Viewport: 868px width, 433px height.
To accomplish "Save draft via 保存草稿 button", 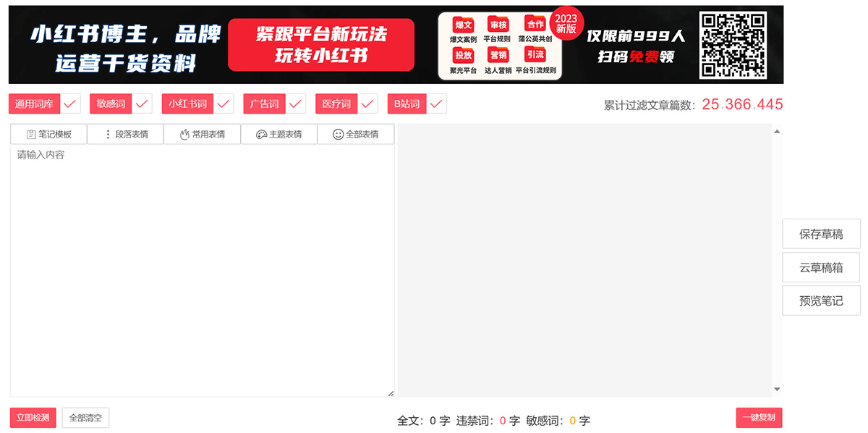I will [x=821, y=233].
